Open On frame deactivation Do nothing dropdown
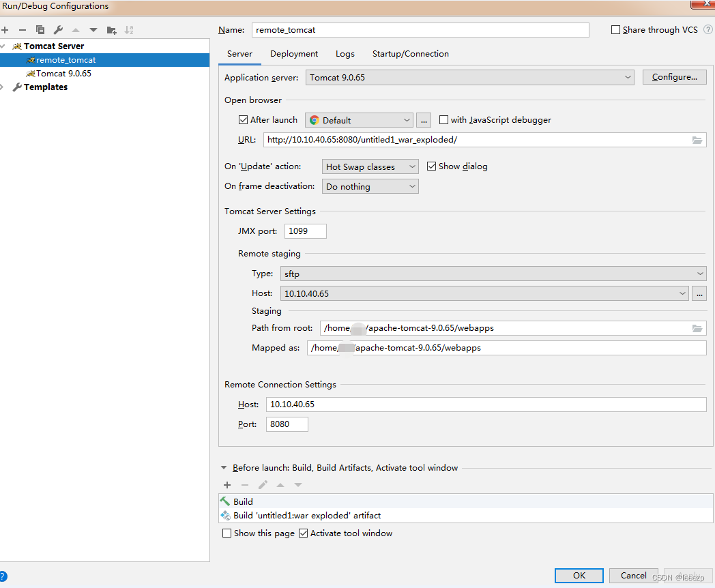 point(370,186)
